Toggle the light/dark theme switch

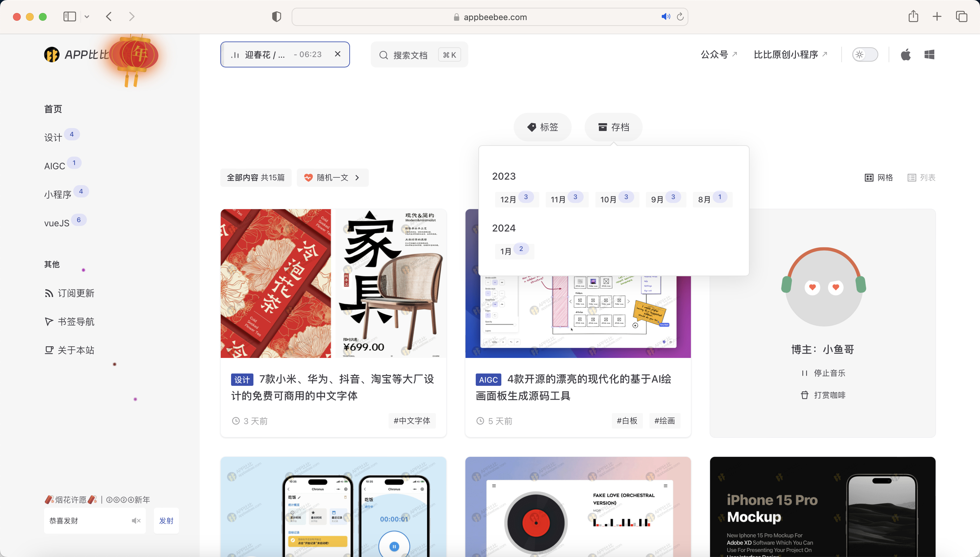[x=865, y=55]
